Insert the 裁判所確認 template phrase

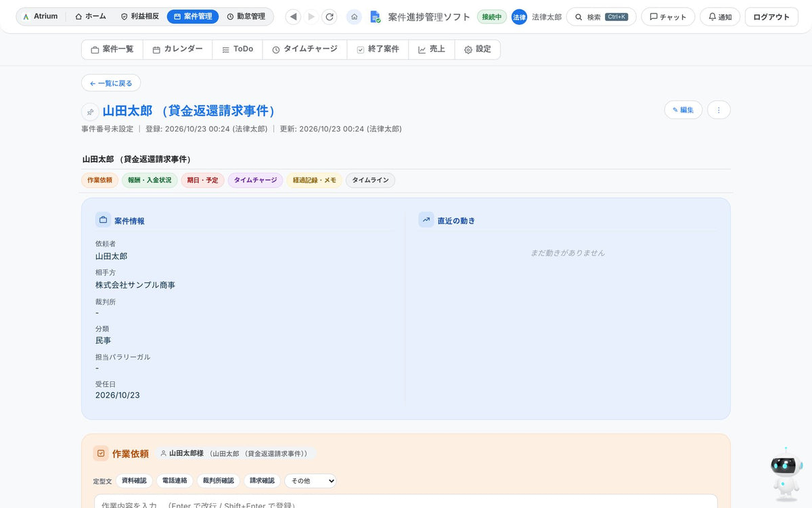[219, 480]
